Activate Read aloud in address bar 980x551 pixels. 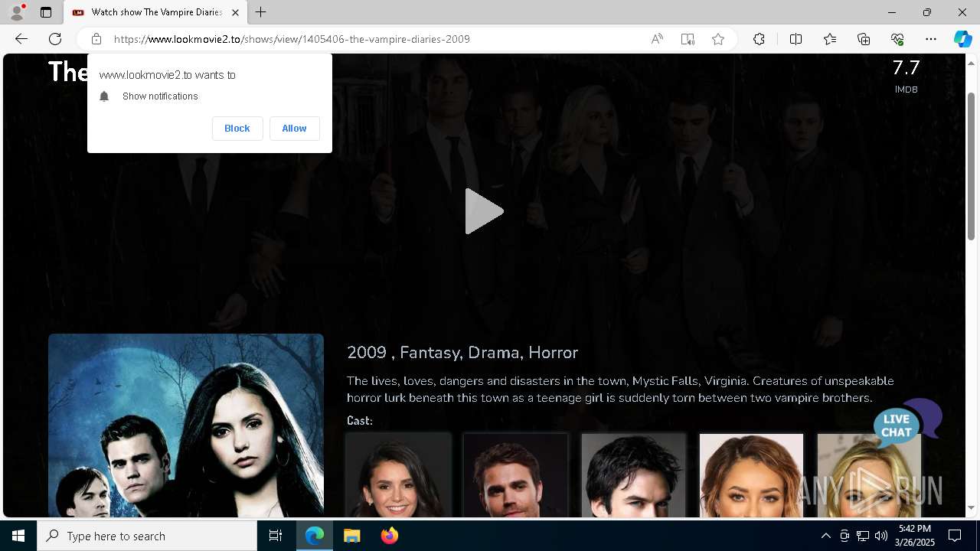pos(657,39)
